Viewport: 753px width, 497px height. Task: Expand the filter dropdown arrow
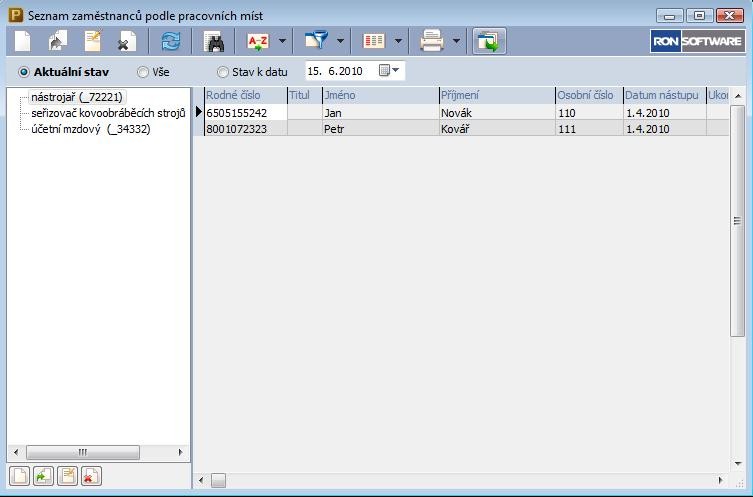[340, 41]
